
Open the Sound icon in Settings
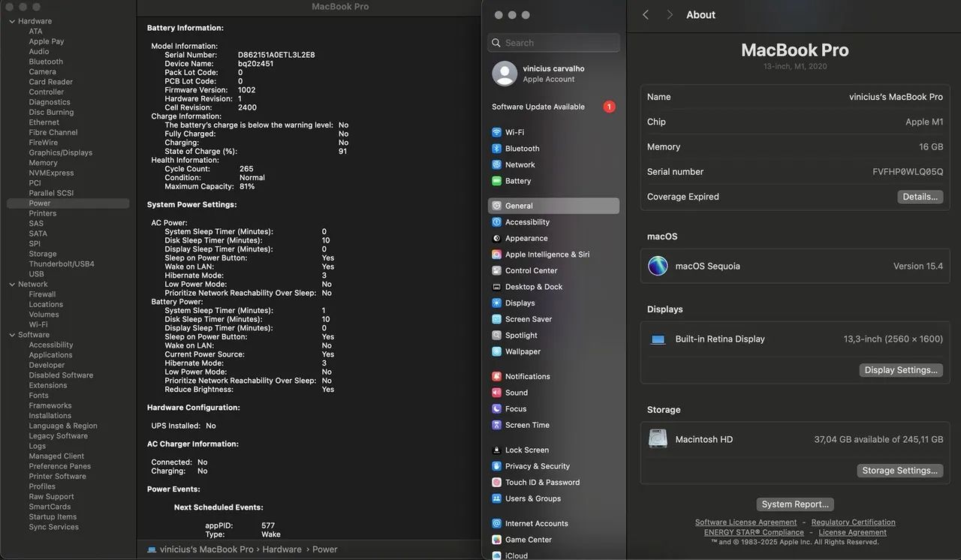coord(496,393)
